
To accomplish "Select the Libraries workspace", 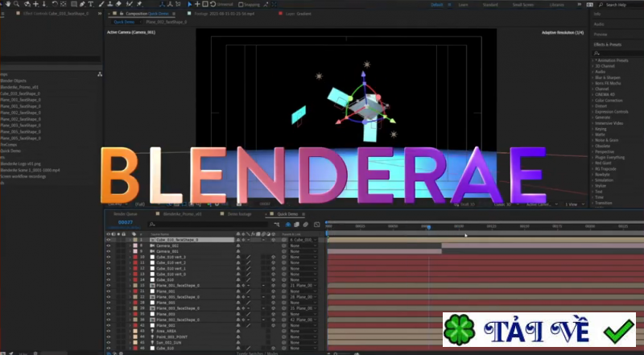I will [556, 5].
